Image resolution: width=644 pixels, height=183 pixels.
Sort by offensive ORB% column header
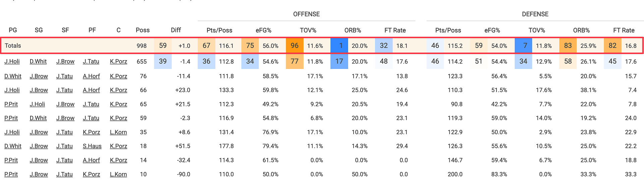coord(353,30)
